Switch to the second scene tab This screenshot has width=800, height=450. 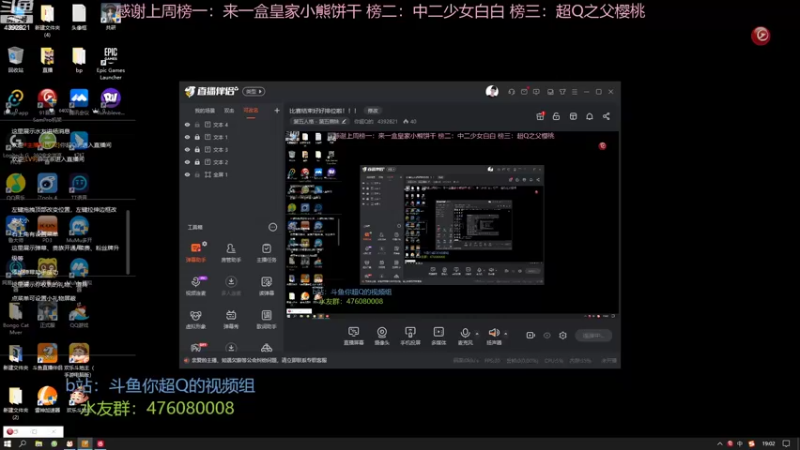tap(229, 111)
